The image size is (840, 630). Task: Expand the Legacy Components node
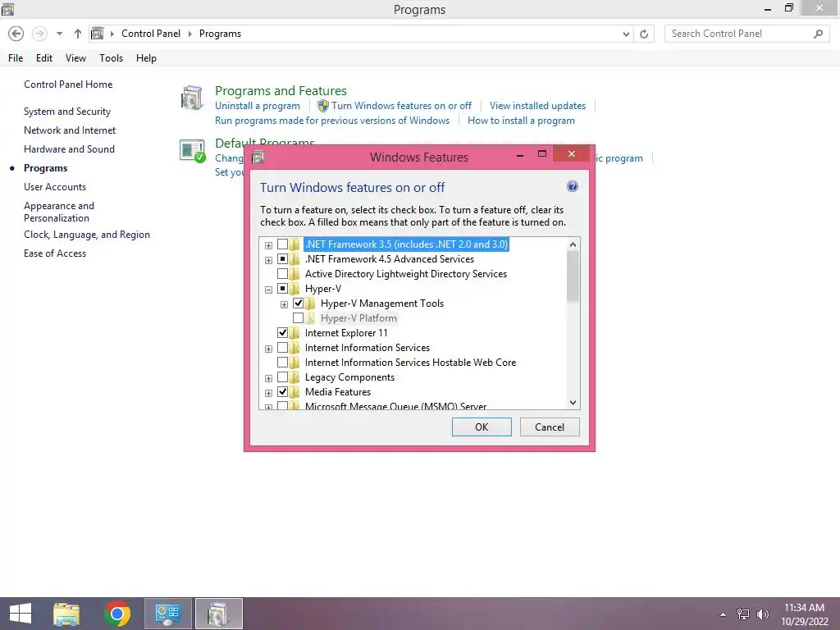pyautogui.click(x=268, y=379)
